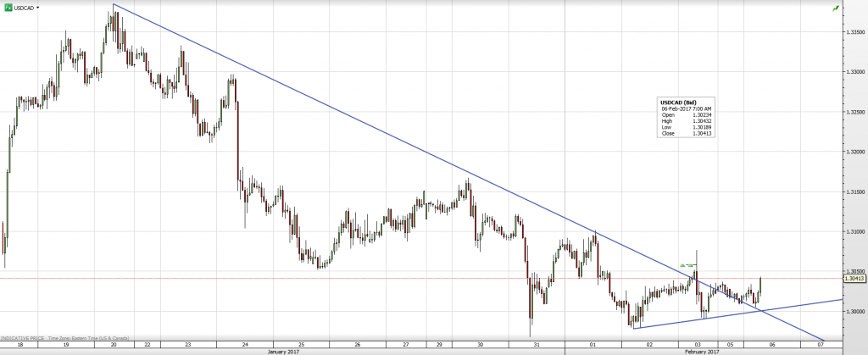868x355 pixels.
Task: Open the USDCAD symbol dropdown arrow
Action: pyautogui.click(x=38, y=7)
